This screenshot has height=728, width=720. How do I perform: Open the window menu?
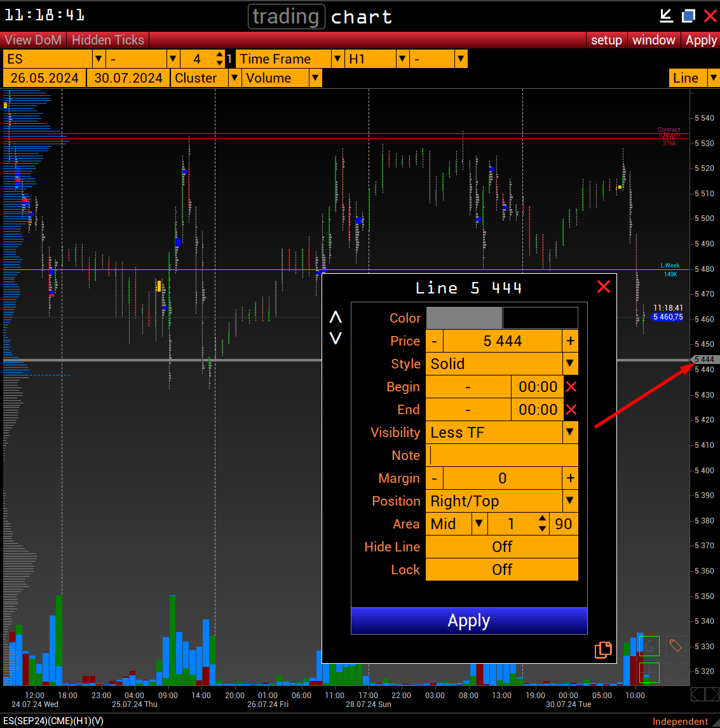click(653, 40)
